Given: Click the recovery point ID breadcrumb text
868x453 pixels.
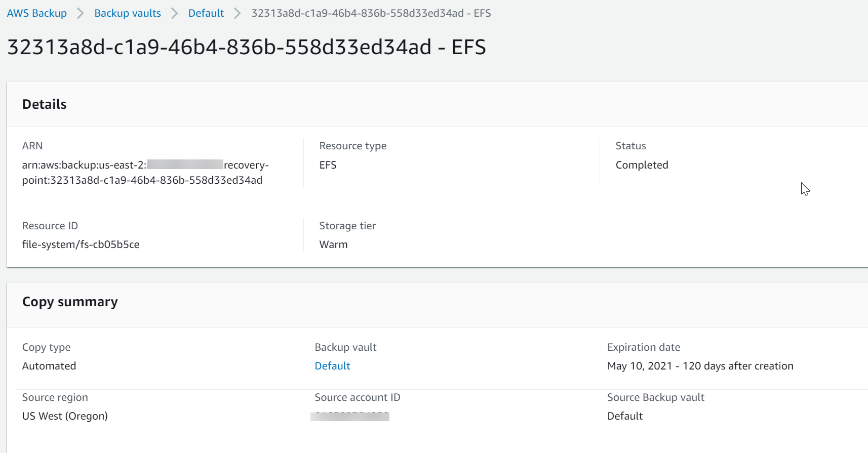Looking at the screenshot, I should [x=371, y=13].
